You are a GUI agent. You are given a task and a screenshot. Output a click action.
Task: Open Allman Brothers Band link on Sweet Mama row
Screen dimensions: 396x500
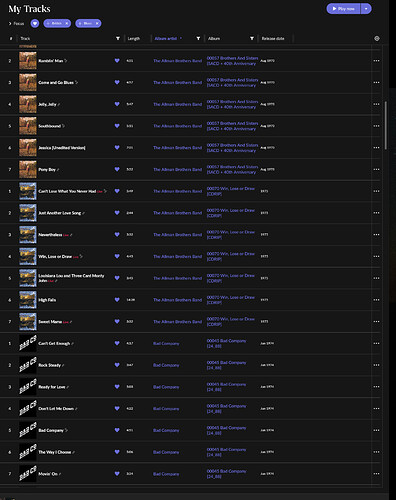(177, 321)
